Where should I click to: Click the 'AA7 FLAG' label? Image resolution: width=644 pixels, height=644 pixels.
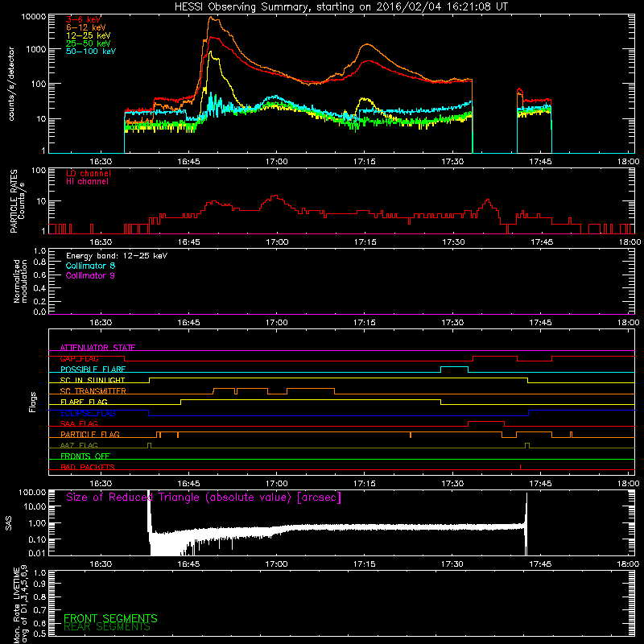(x=79, y=445)
